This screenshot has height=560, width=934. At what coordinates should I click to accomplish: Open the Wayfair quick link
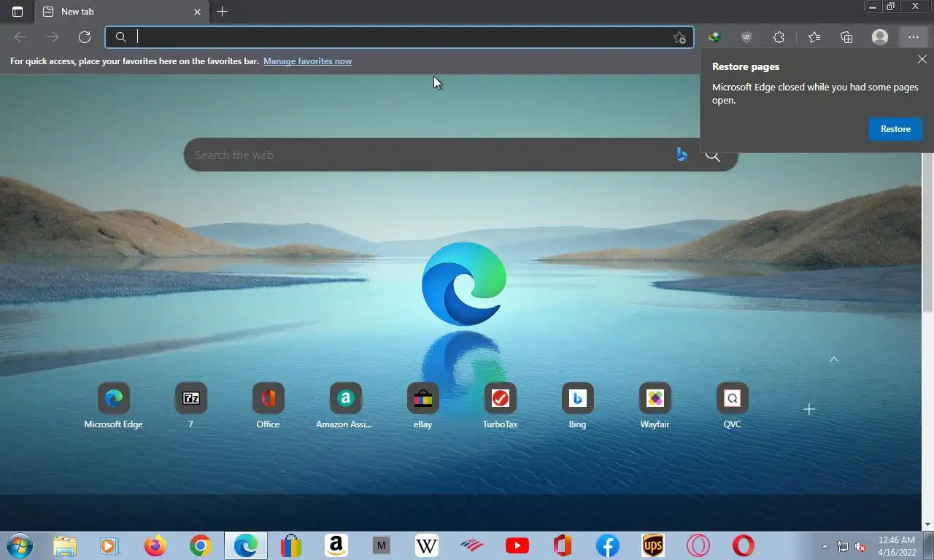(655, 406)
